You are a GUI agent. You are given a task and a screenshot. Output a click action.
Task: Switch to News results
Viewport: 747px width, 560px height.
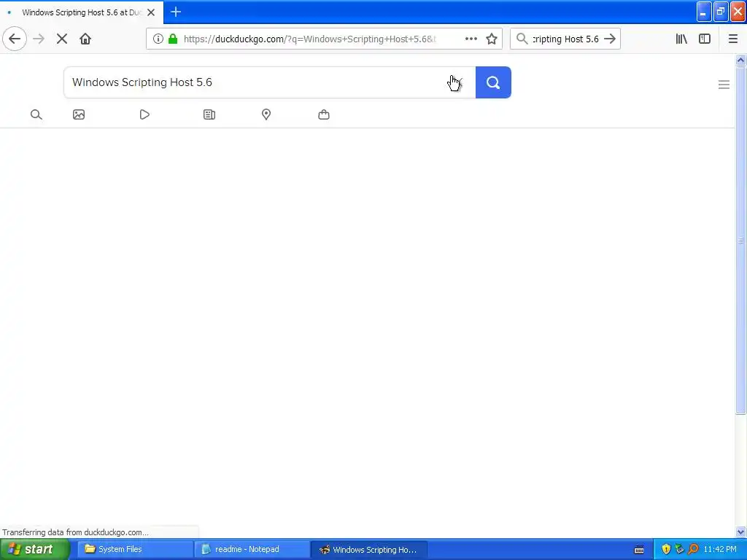click(x=209, y=114)
